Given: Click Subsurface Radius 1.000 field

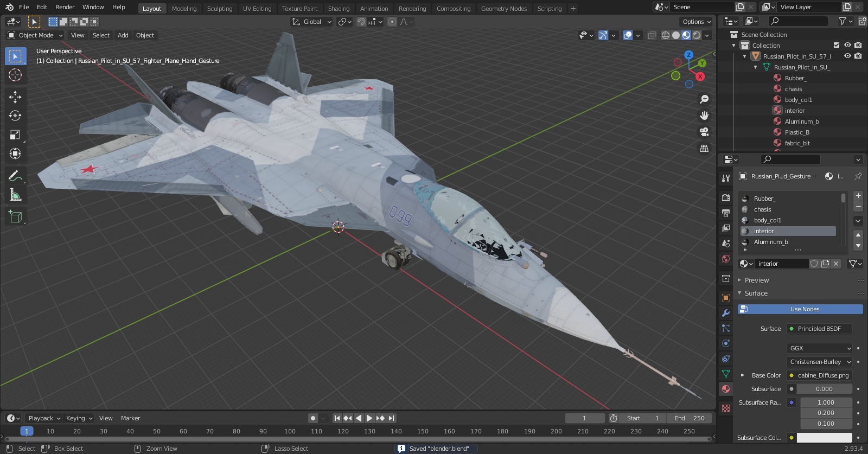Looking at the screenshot, I should (826, 402).
